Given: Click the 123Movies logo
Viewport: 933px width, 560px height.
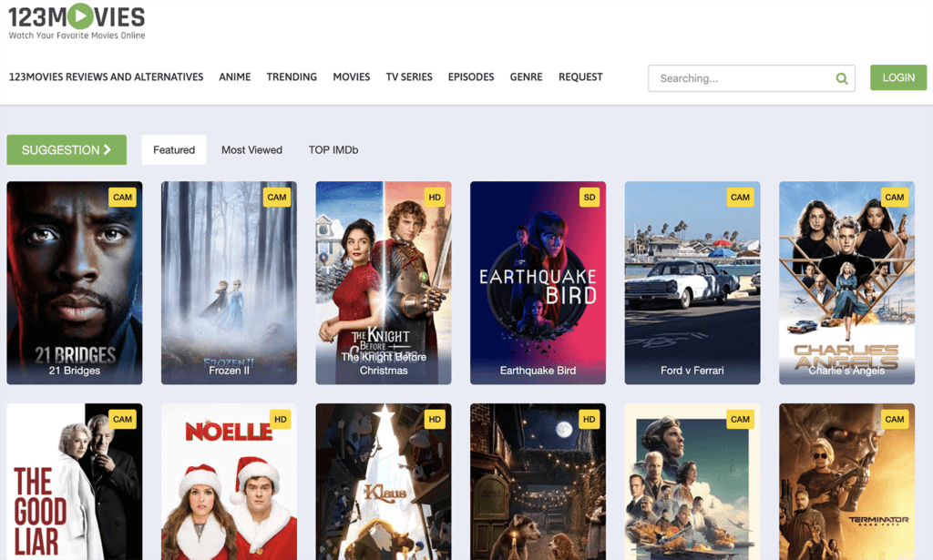Looking at the screenshot, I should click(x=77, y=22).
